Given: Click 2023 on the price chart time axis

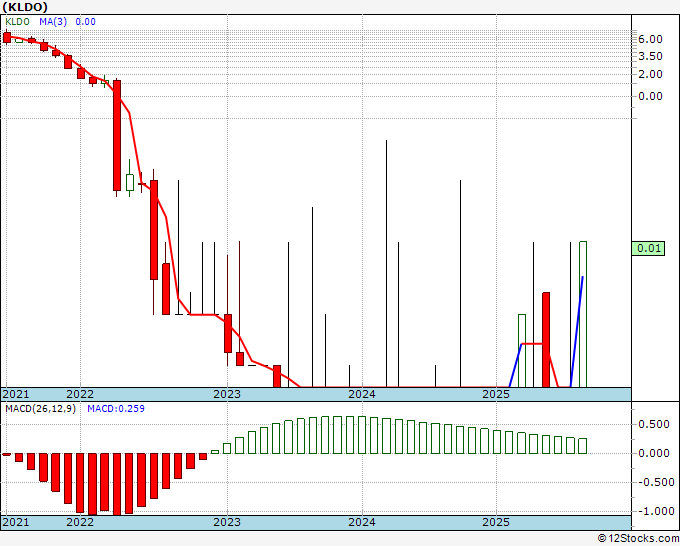Looking at the screenshot, I should pyautogui.click(x=227, y=394).
